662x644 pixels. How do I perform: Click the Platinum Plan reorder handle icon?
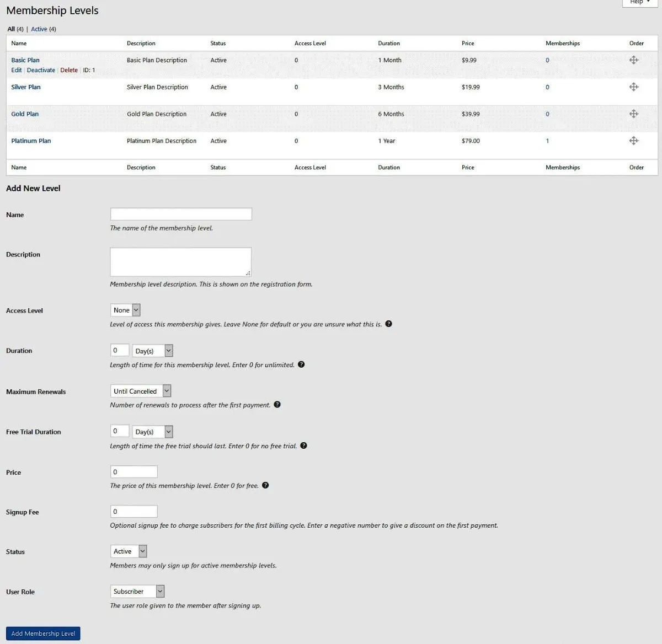[634, 141]
